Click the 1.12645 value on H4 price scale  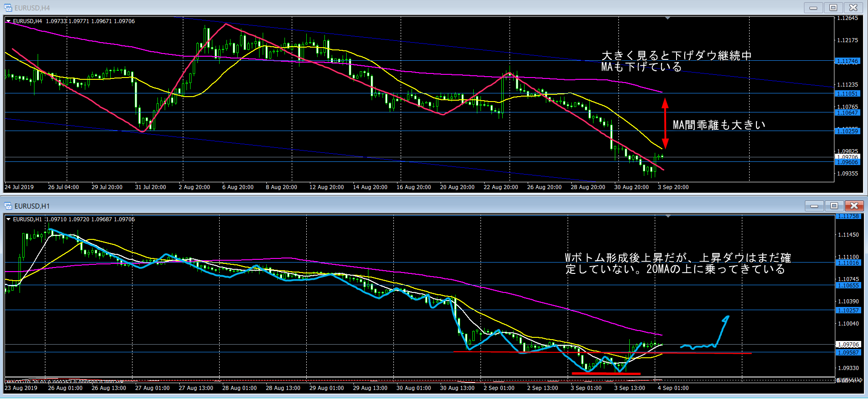tap(847, 18)
